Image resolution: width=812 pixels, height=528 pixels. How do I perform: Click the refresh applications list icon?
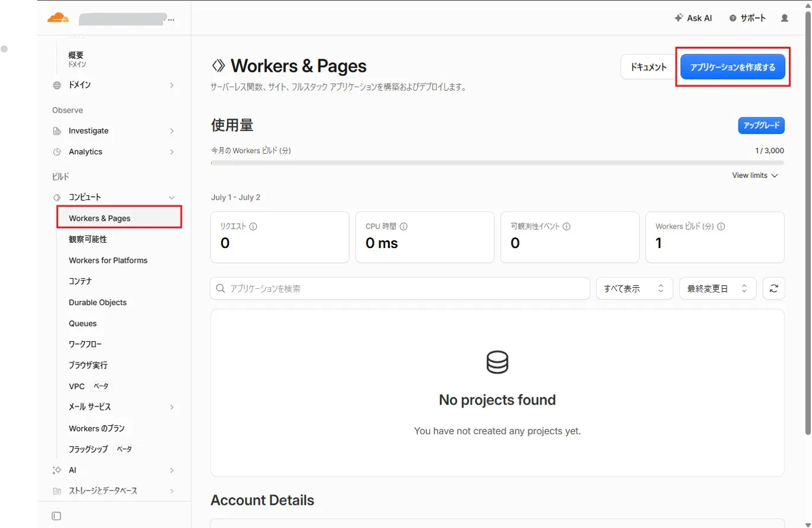tap(773, 288)
